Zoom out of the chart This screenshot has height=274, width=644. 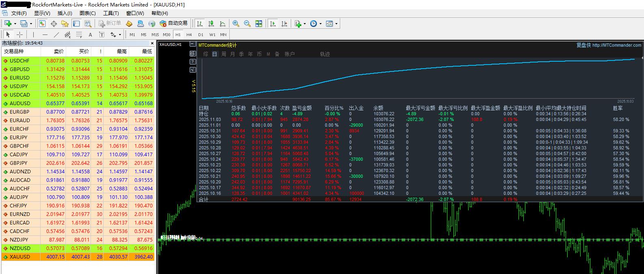(x=247, y=24)
